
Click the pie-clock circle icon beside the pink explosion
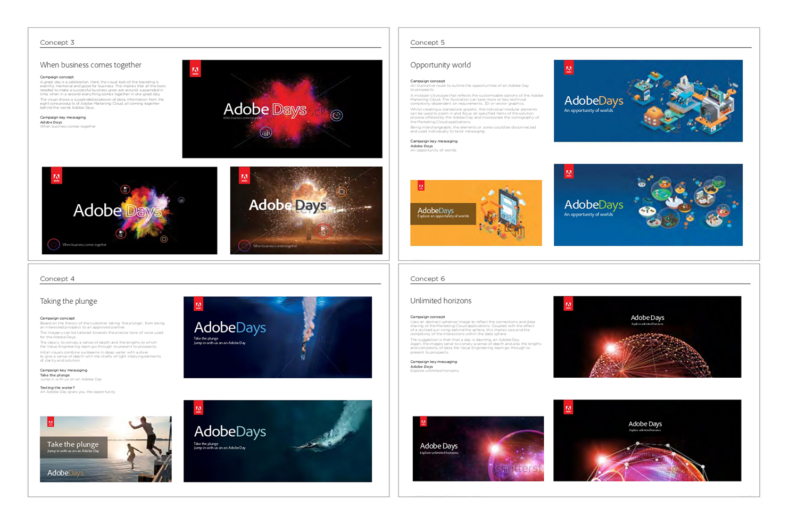pos(337,115)
